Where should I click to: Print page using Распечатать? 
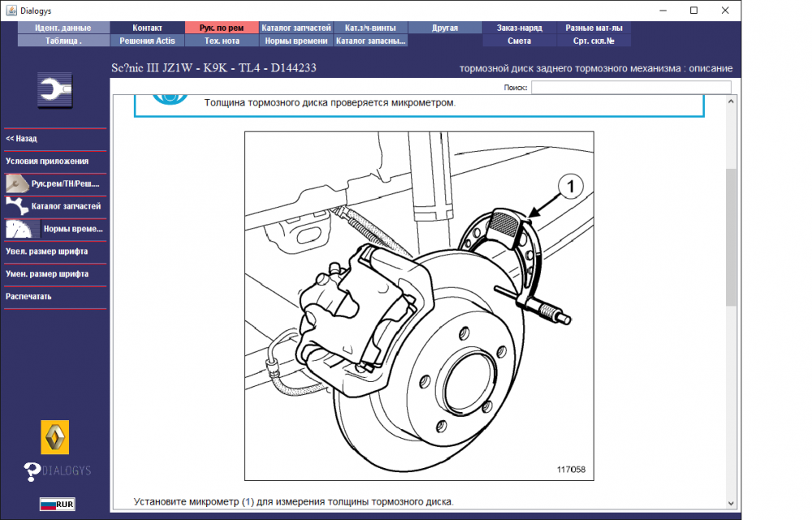tap(28, 296)
